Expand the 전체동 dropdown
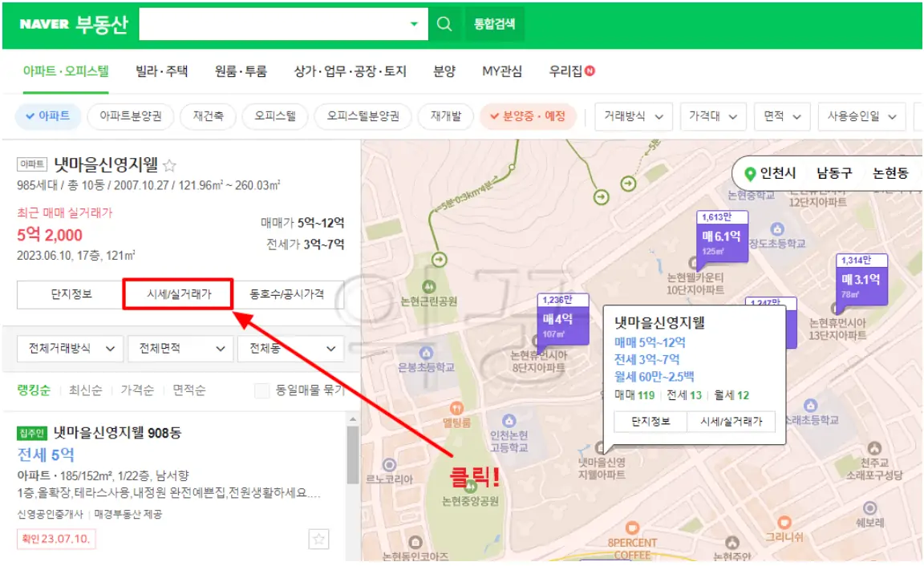Screen dimensions: 924x566 coord(289,349)
